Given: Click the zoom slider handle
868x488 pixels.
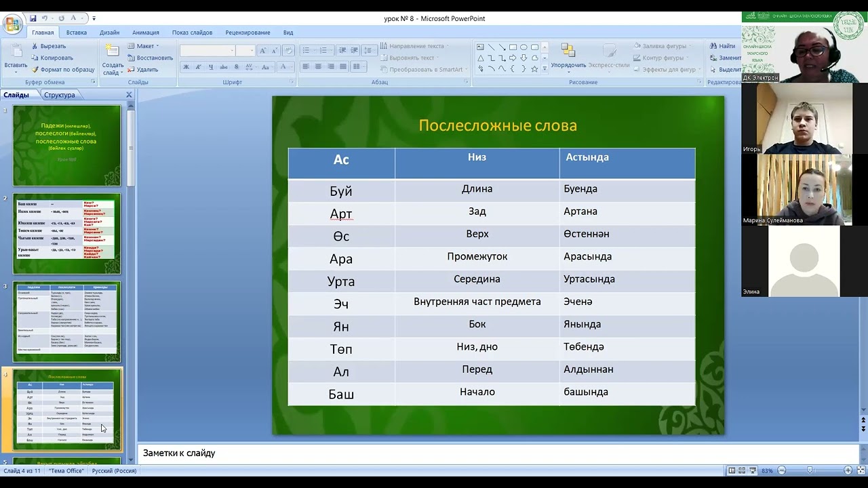Looking at the screenshot, I should 810,470.
